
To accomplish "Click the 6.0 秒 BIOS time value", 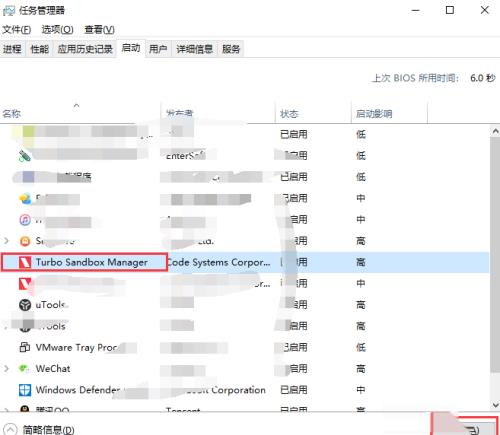I will pyautogui.click(x=483, y=78).
